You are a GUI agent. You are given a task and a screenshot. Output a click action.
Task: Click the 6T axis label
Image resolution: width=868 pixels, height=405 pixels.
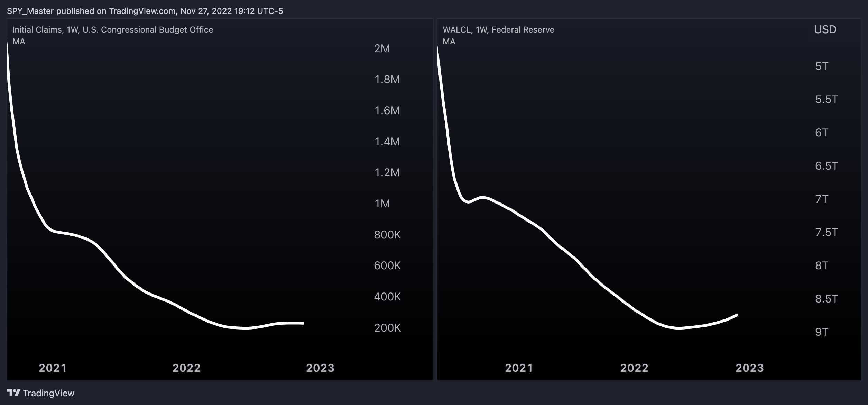pyautogui.click(x=822, y=133)
